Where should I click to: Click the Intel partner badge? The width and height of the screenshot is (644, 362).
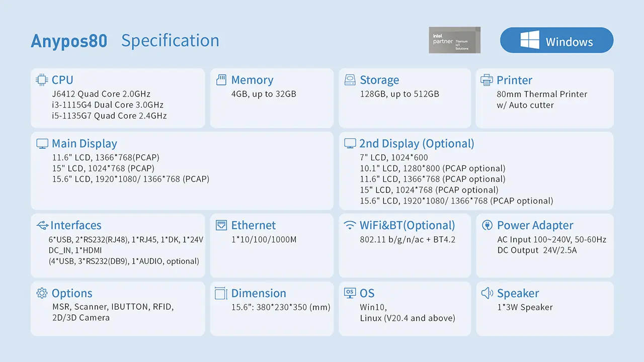point(455,40)
